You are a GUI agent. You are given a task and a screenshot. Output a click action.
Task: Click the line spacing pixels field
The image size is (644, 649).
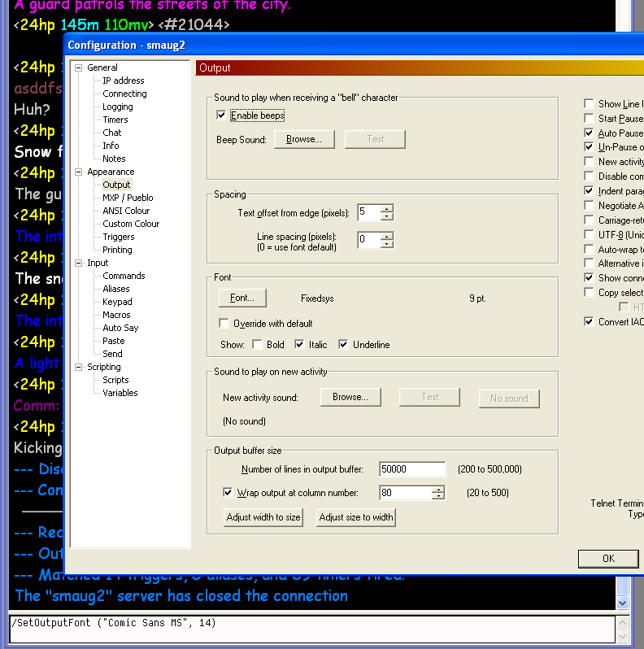pyautogui.click(x=369, y=240)
